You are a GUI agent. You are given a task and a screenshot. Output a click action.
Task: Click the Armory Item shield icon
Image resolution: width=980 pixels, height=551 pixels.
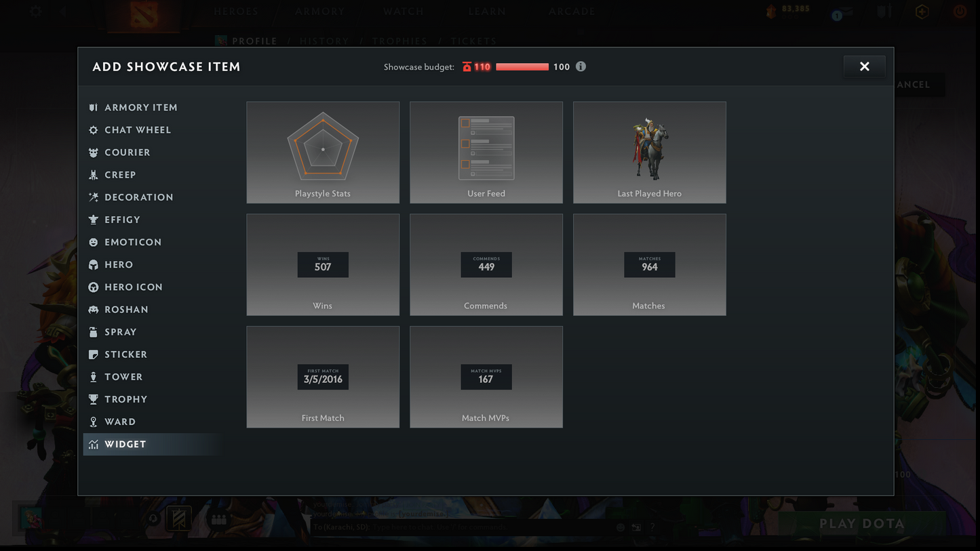[94, 108]
